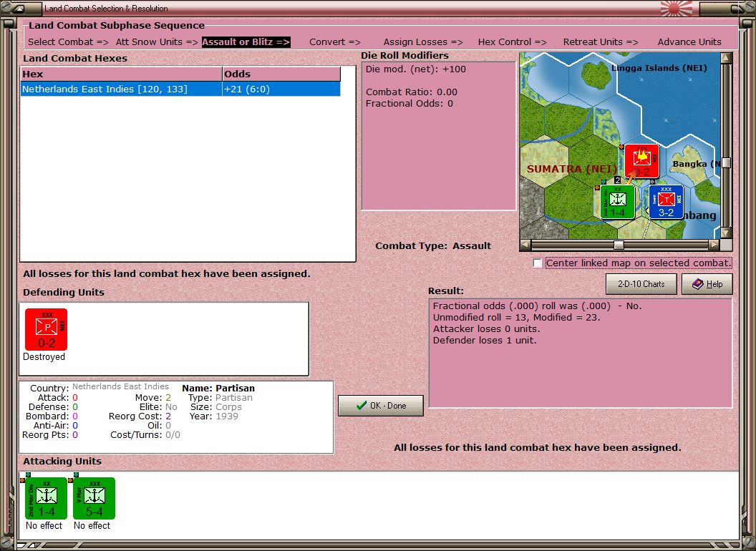
Task: Click the map horizontal scrollbar thumb
Action: point(619,245)
